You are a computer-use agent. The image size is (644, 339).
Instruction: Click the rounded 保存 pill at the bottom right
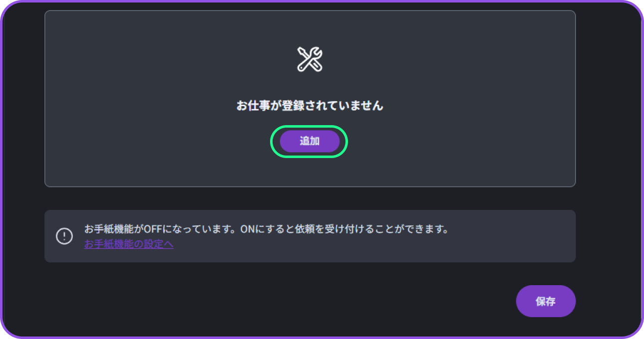click(x=546, y=301)
